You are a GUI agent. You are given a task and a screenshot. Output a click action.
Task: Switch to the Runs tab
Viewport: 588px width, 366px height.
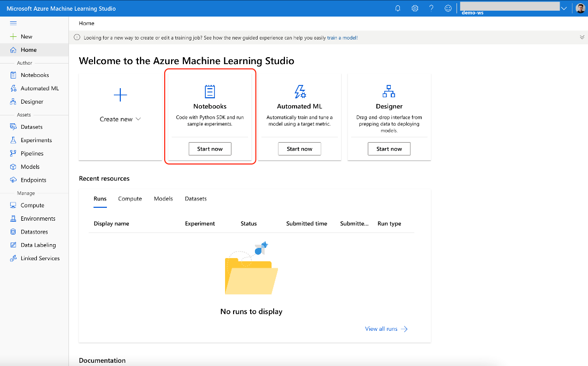coord(100,199)
